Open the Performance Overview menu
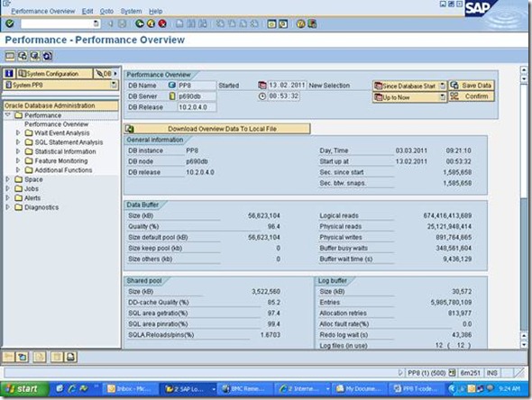Screen dimensions: 532x400 [x=43, y=11]
